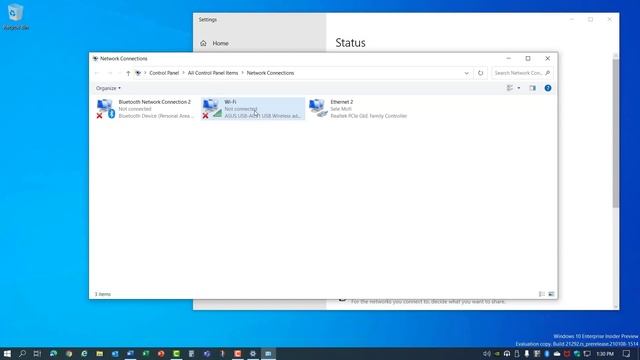Open the Action Center notifications icon
Image resolution: width=640 pixels, height=360 pixels.
[627, 353]
